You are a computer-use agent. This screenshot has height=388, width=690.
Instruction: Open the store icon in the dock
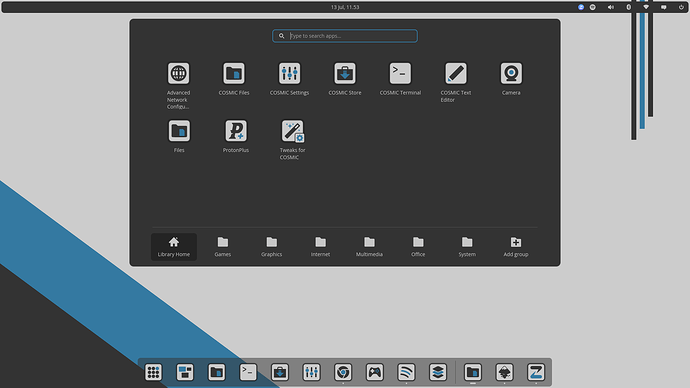tap(280, 372)
